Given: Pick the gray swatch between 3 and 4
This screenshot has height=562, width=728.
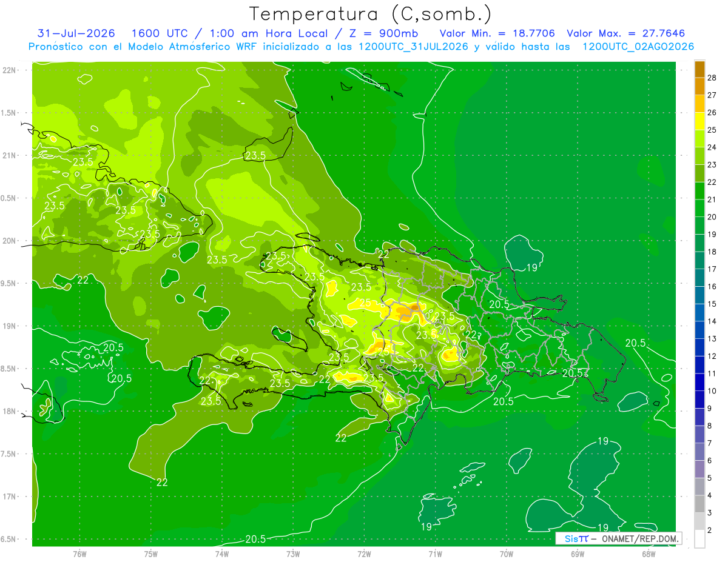Looking at the screenshot, I should pyautogui.click(x=699, y=504).
